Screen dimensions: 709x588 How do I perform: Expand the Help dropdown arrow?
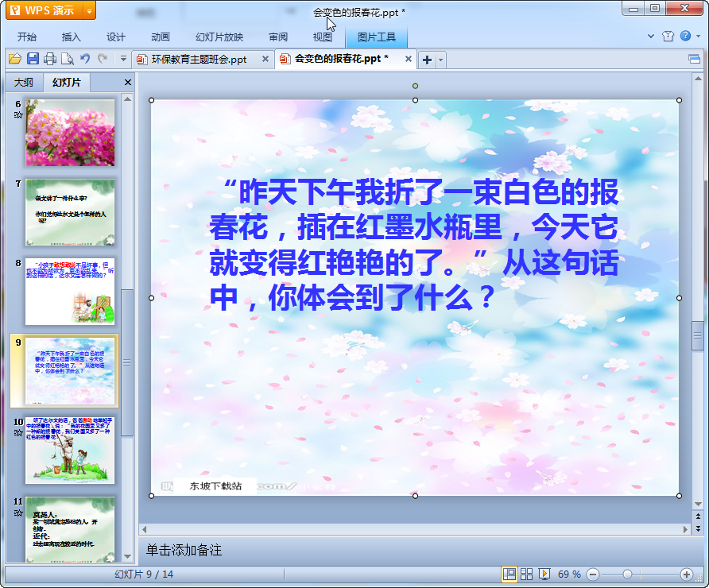point(698,37)
